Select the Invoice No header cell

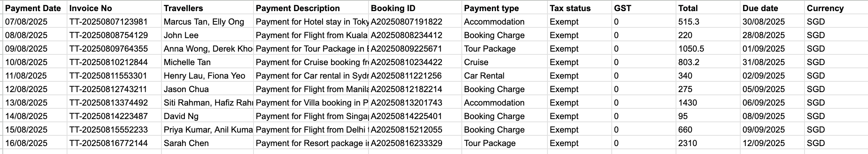tap(114, 8)
